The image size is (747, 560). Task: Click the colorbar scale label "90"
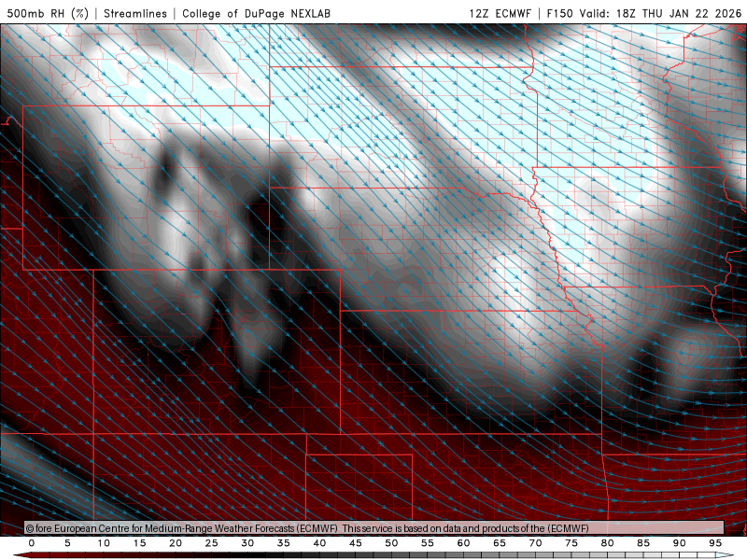[x=680, y=543]
